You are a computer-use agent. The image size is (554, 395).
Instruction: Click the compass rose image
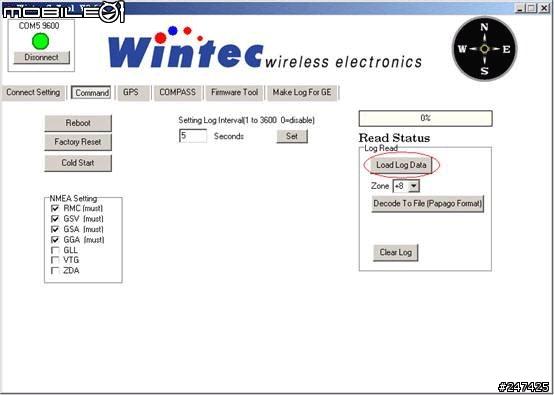coord(484,49)
